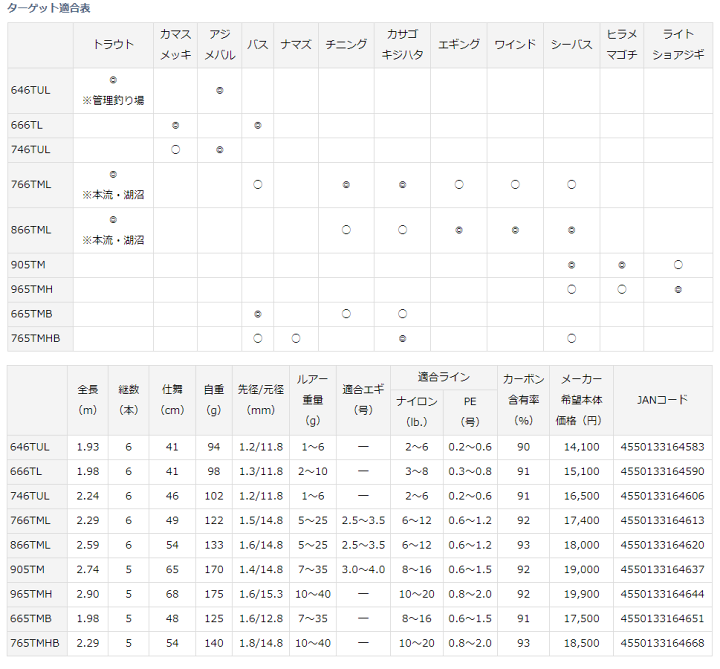Click the ルアー重量 (g) header

(x=313, y=400)
